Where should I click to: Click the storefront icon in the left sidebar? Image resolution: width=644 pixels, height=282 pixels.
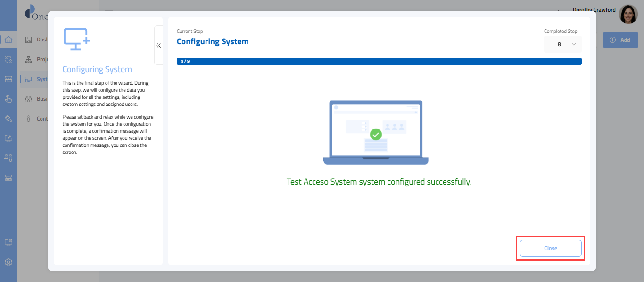click(x=8, y=79)
